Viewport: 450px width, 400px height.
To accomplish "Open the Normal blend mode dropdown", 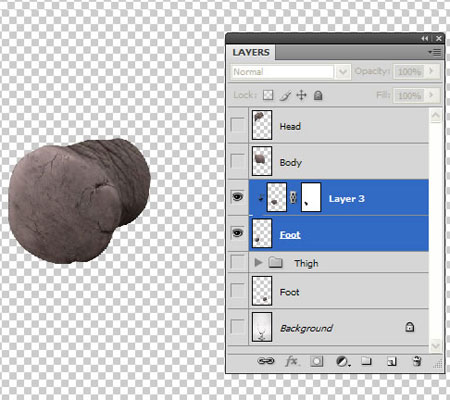I will point(291,72).
